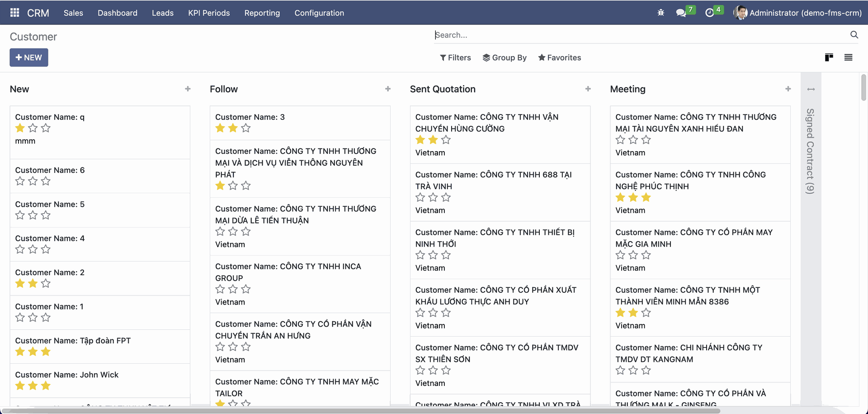
Task: Switch to the kanban view icon
Action: pyautogui.click(x=829, y=57)
